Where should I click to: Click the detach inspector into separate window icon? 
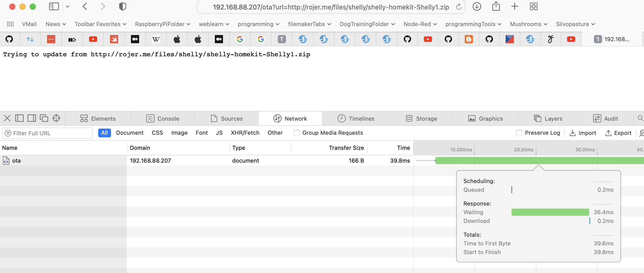(x=44, y=118)
